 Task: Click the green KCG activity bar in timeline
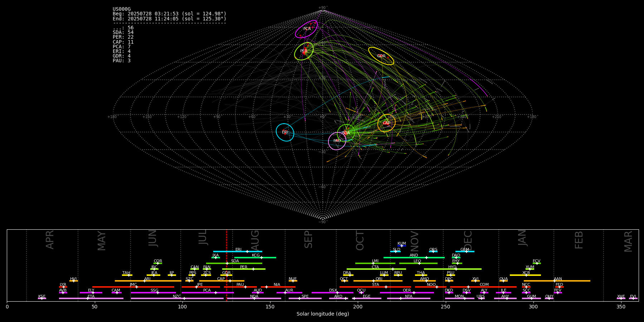(255, 257)
